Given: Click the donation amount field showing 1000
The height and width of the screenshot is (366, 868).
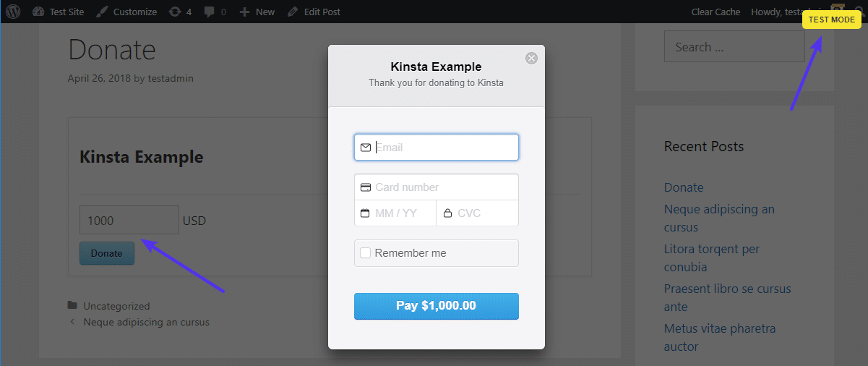Looking at the screenshot, I should pyautogui.click(x=129, y=221).
